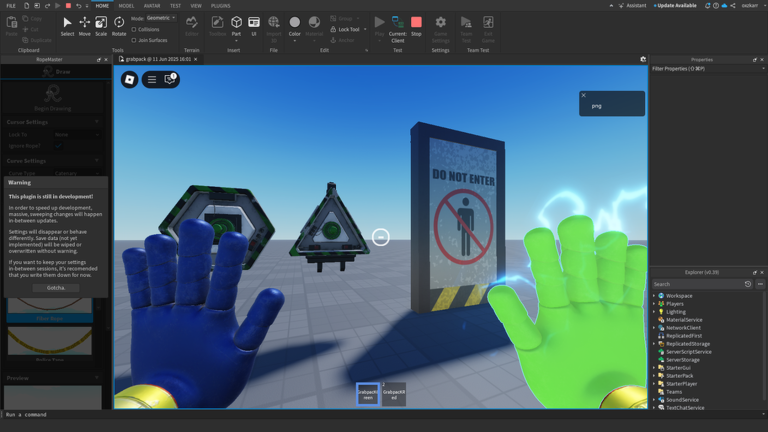Select ReplicatedStorage in Explorer
The image size is (768, 432).
point(688,344)
